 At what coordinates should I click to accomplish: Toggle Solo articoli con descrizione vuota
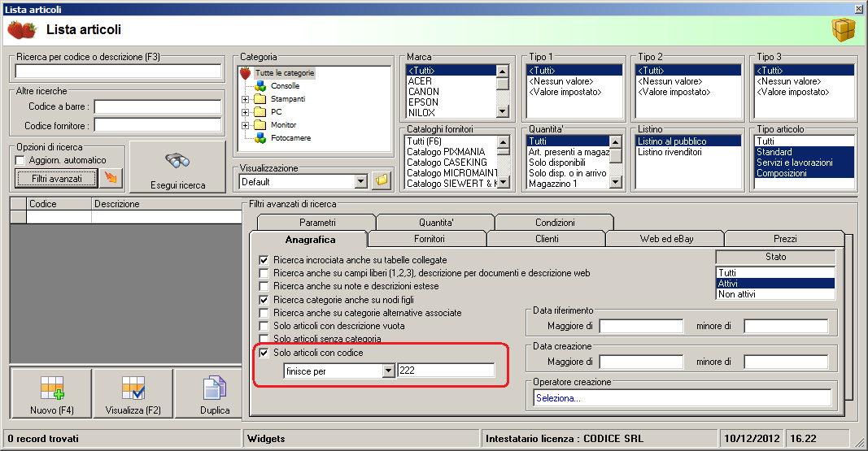coord(264,325)
